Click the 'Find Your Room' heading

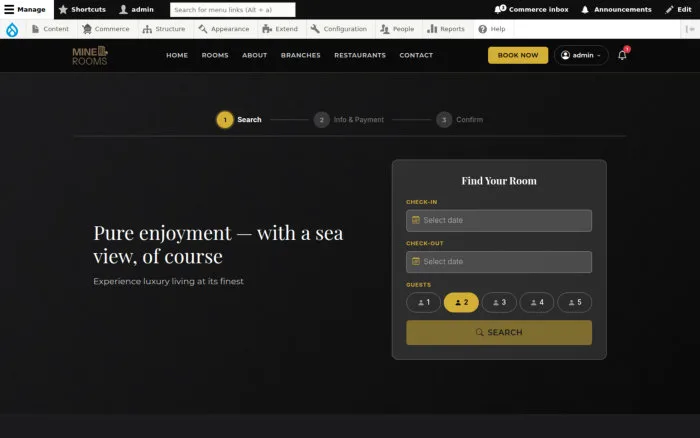(x=499, y=181)
